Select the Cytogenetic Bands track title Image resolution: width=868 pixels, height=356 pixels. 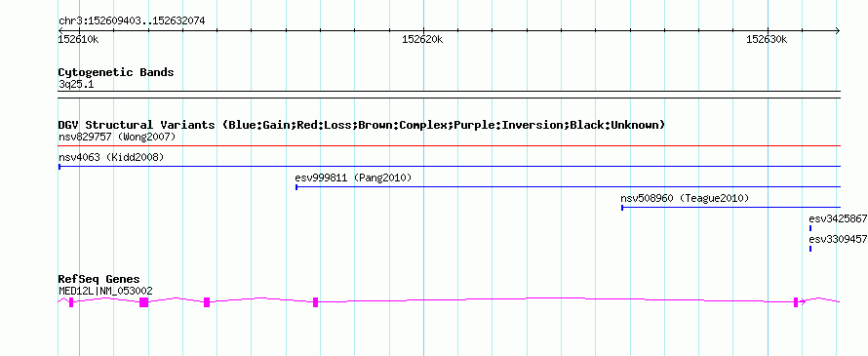coord(116,72)
